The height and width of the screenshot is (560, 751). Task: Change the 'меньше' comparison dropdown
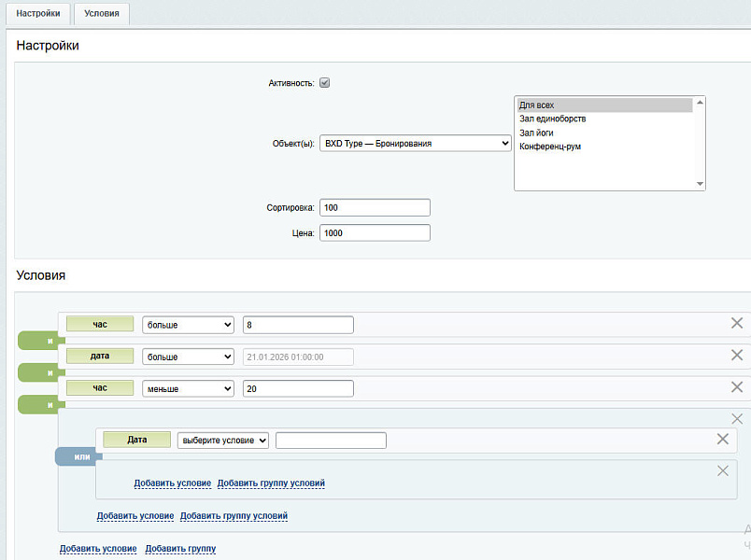pos(188,388)
